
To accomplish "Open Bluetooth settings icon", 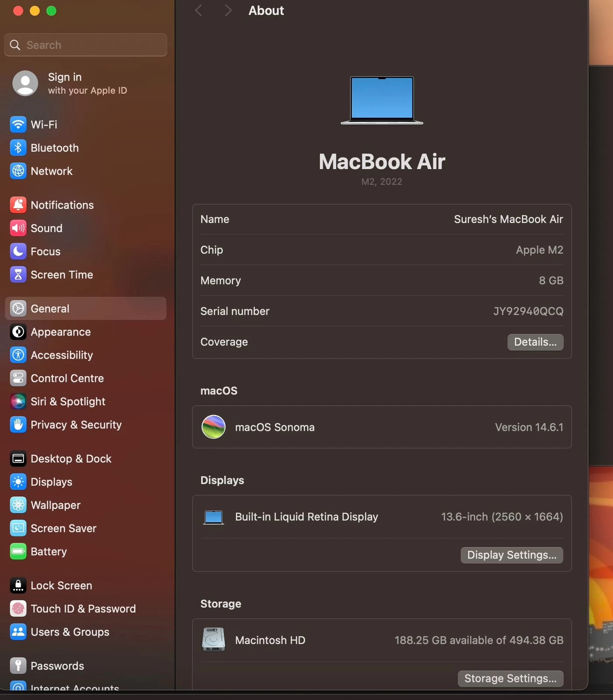I will coord(18,148).
